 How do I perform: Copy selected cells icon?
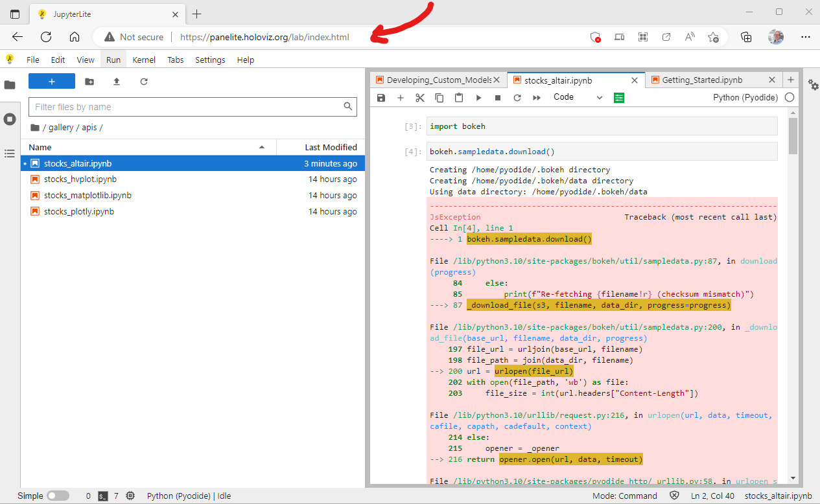(x=439, y=97)
